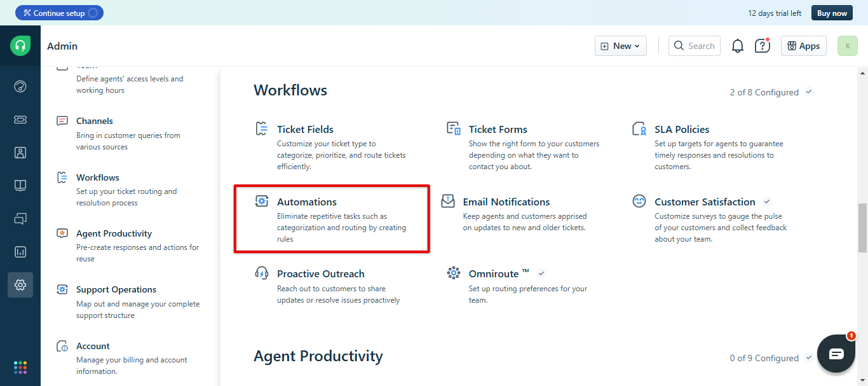The width and height of the screenshot is (868, 386).
Task: Click the Ticket Fields icon
Action: click(261, 129)
